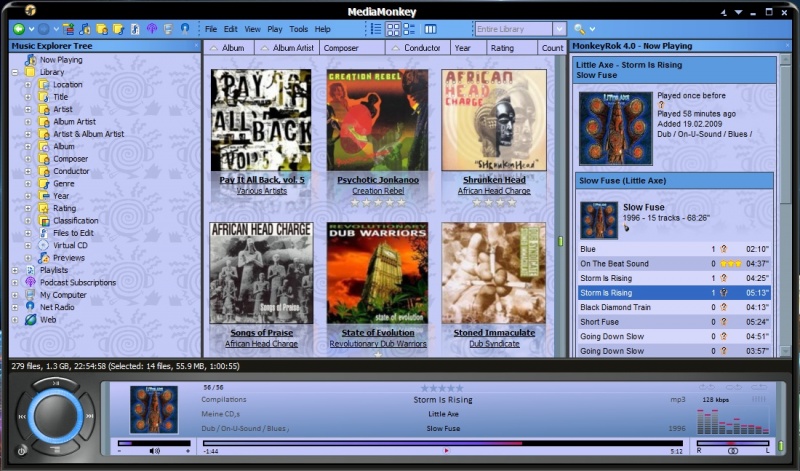This screenshot has width=800, height=471.
Task: Expand the Genre tree node
Action: coord(28,184)
